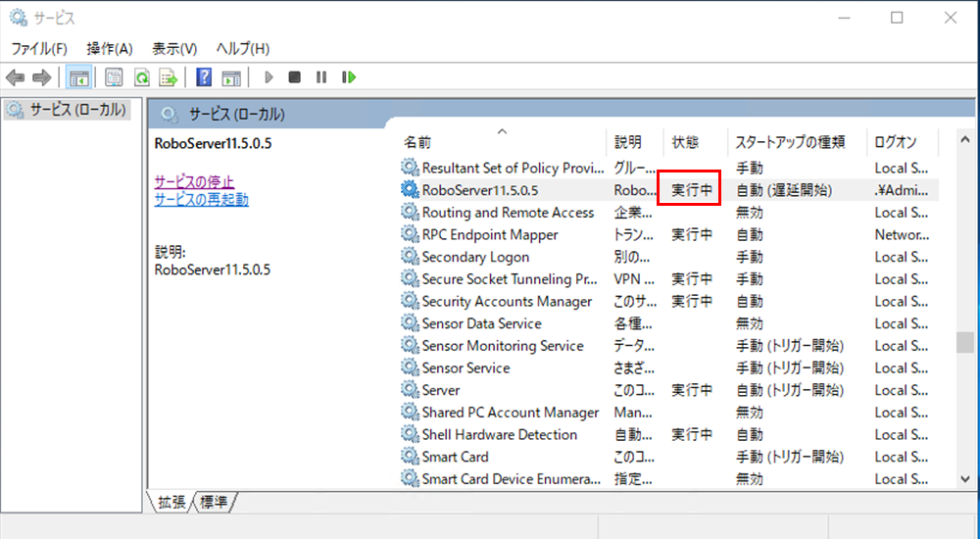Click 無効 startup type of Routing and Remote Access
Screen dimensions: 980x539
click(750, 213)
